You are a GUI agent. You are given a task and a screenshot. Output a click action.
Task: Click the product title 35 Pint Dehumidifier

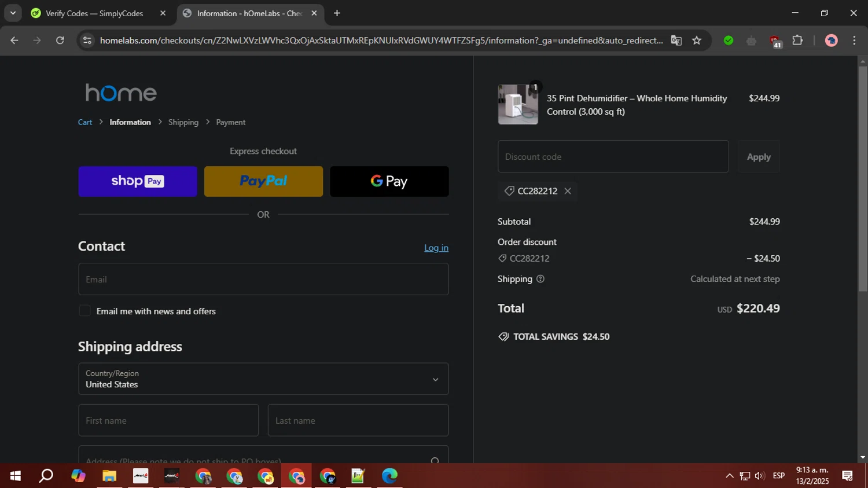point(637,105)
